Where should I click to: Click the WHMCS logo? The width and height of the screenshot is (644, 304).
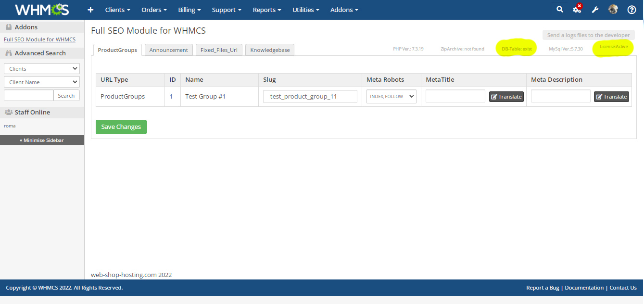point(42,10)
